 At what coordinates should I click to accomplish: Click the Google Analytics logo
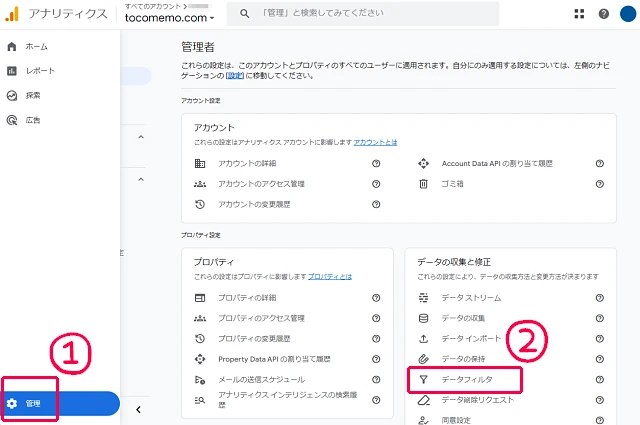point(12,14)
